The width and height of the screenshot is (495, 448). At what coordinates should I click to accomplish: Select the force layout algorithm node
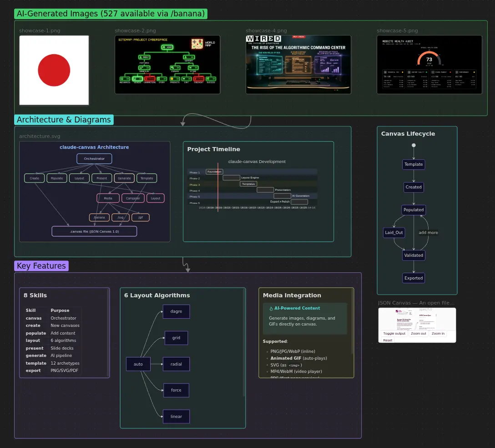click(x=176, y=390)
